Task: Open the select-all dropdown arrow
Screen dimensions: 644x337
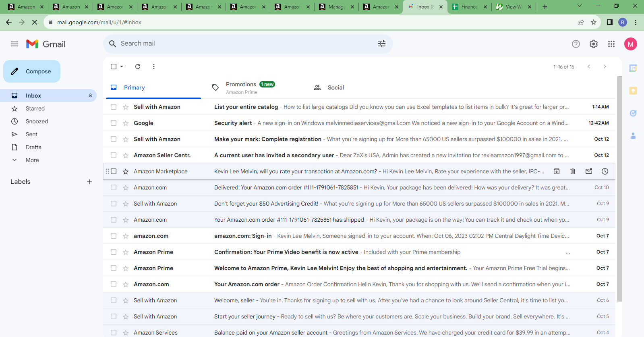Action: pos(122,67)
